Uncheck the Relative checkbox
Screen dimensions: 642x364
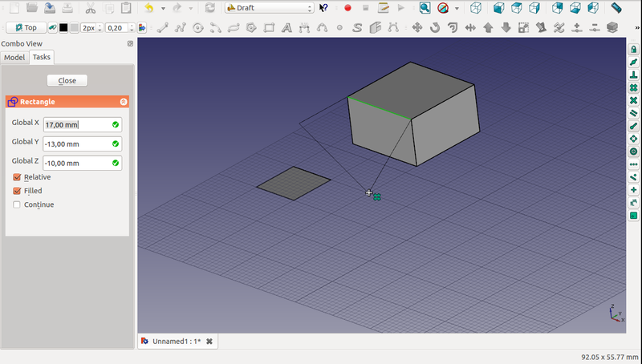(17, 177)
